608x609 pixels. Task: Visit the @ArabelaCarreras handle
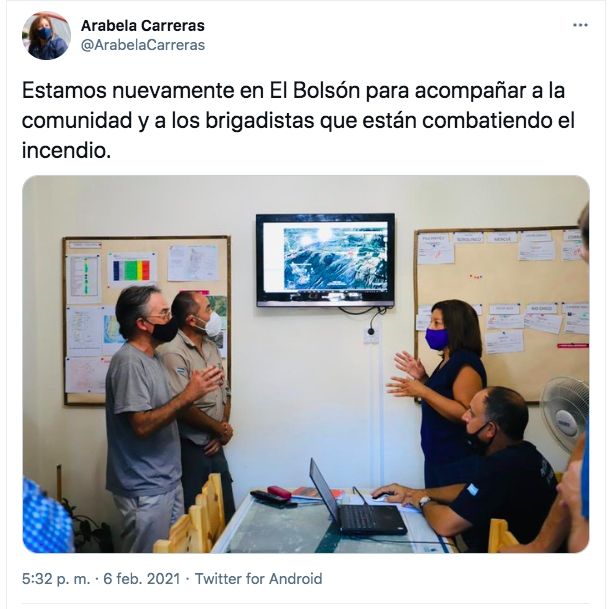[x=143, y=45]
